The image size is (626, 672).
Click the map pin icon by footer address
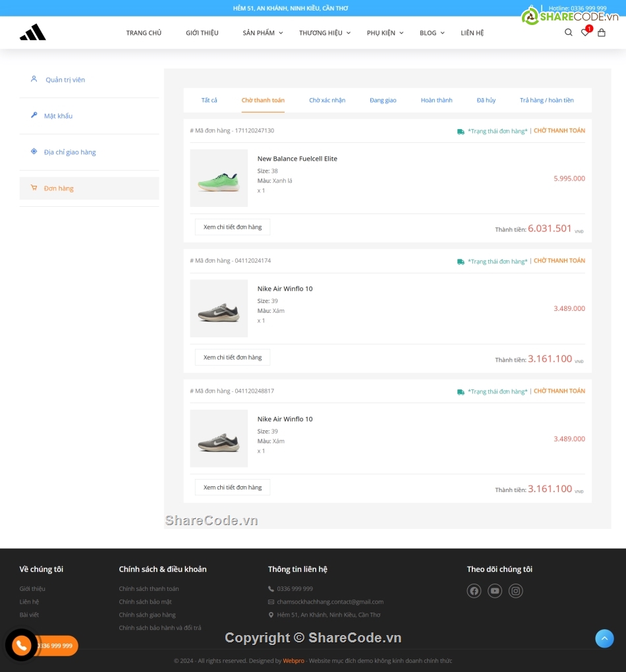point(271,615)
